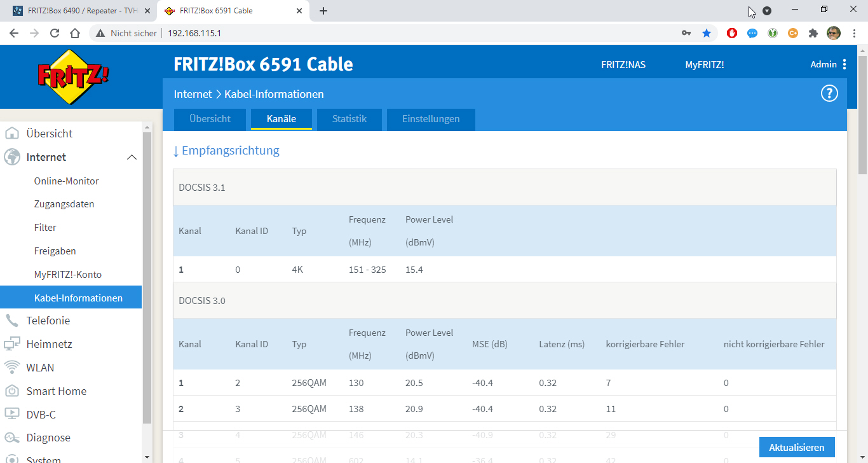The width and height of the screenshot is (868, 463).
Task: Click the Nicht sicher warning indicator
Action: (126, 33)
